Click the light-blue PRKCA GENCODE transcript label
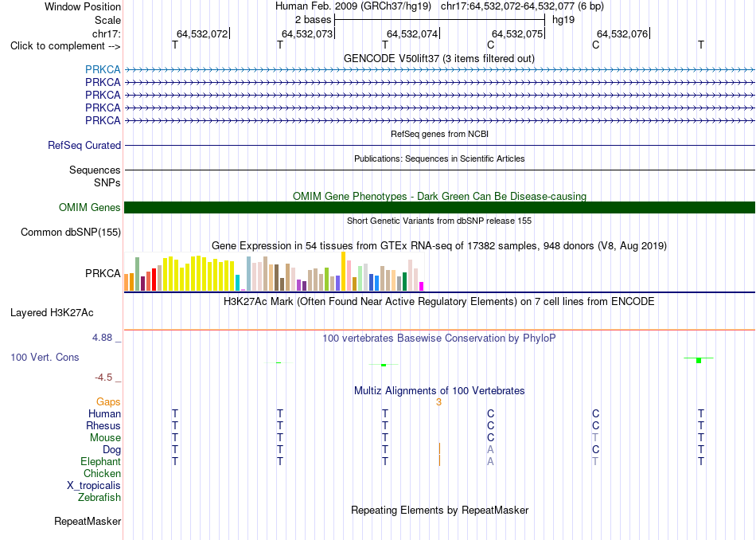This screenshot has height=540, width=756. pyautogui.click(x=103, y=69)
